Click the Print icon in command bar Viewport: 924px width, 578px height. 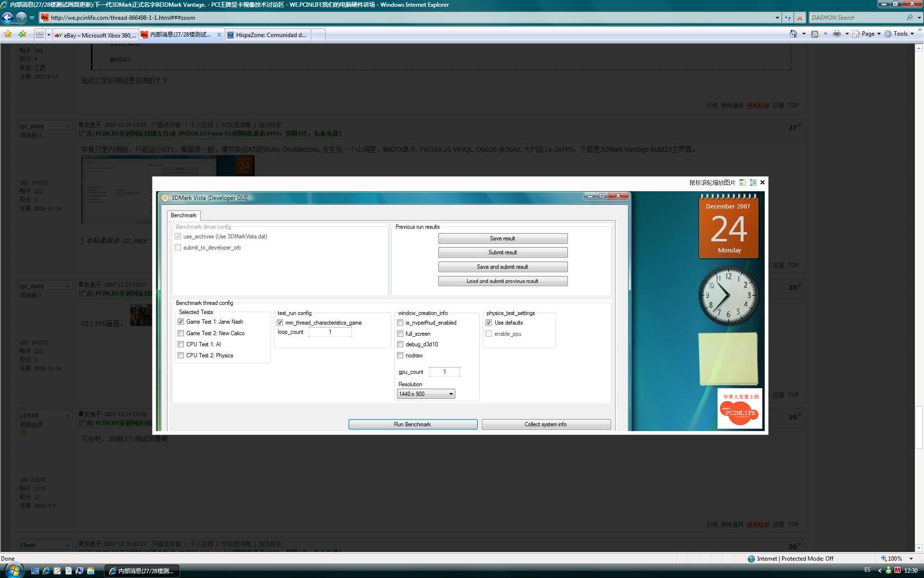[837, 34]
